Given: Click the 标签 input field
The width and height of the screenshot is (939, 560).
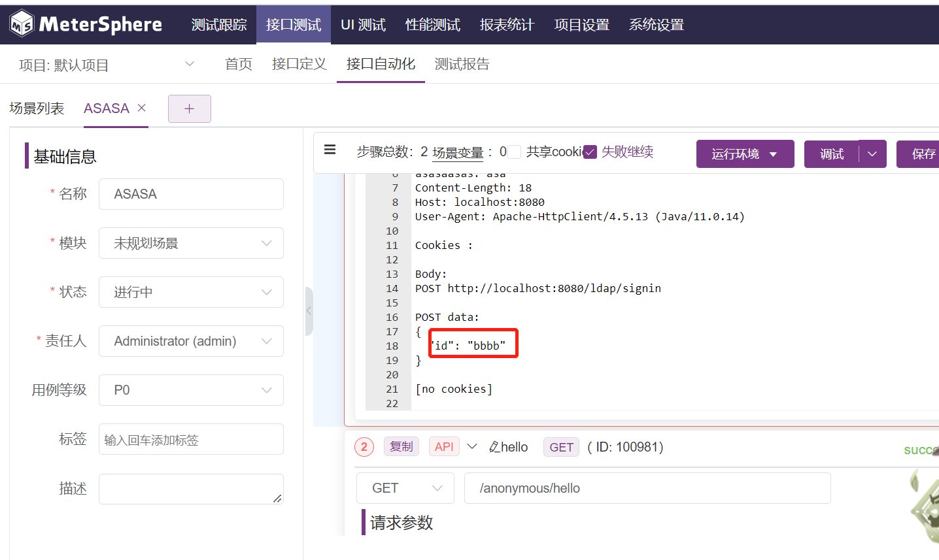Looking at the screenshot, I should 190,438.
